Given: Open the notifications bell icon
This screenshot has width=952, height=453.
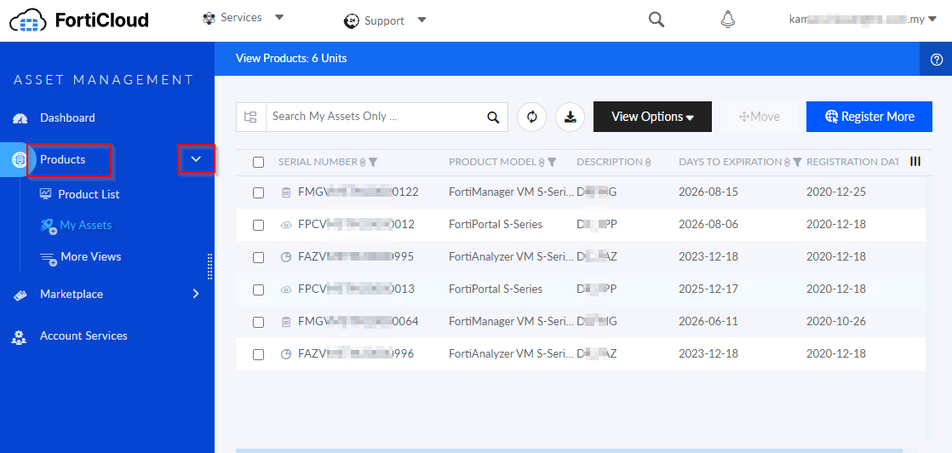Looking at the screenshot, I should (x=728, y=20).
